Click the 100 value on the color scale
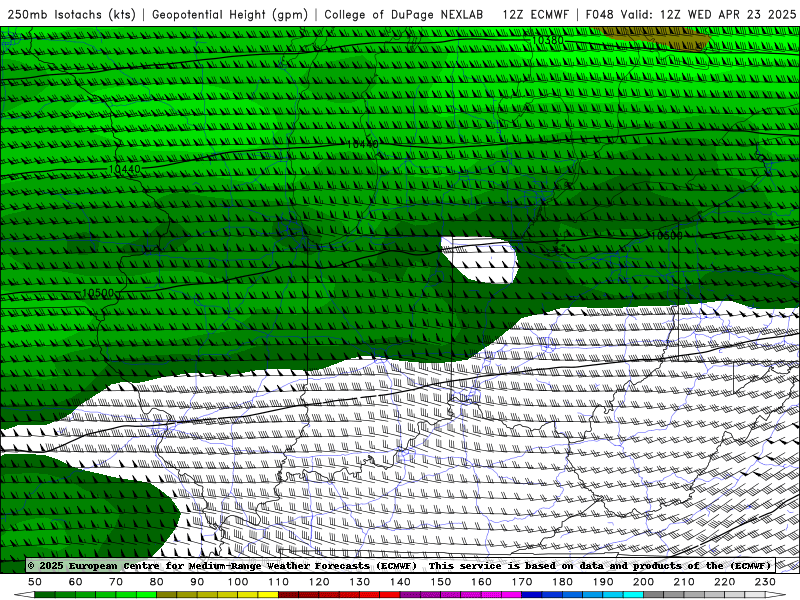 pos(238,582)
